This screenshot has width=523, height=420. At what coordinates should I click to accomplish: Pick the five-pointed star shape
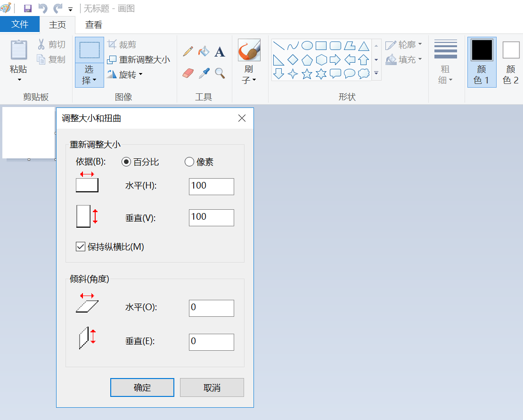[308, 74]
